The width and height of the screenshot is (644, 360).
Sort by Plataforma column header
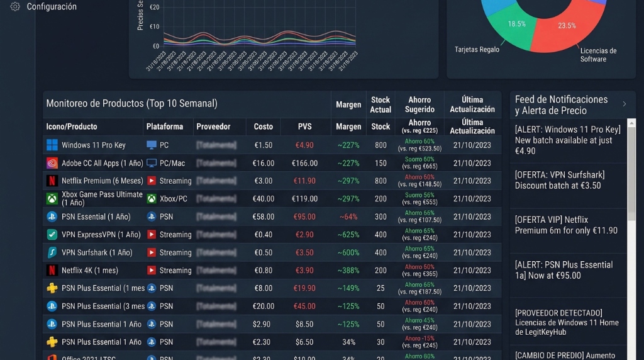pos(165,127)
